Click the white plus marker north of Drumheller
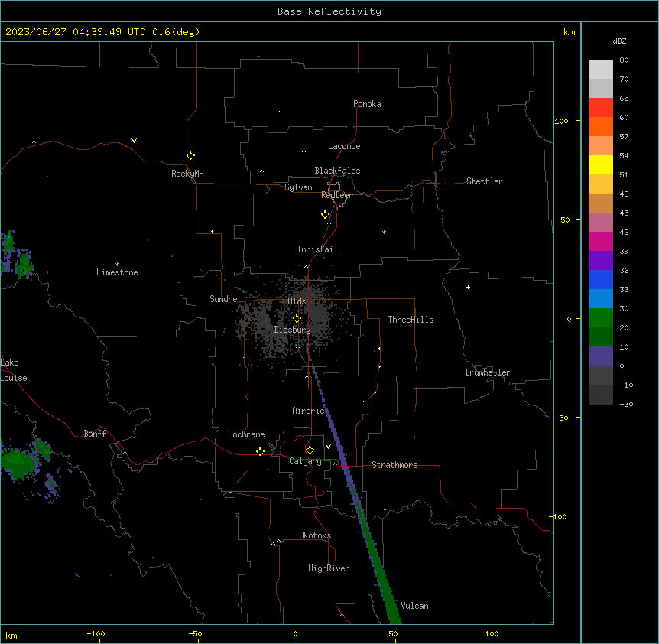This screenshot has width=659, height=644. tap(468, 287)
